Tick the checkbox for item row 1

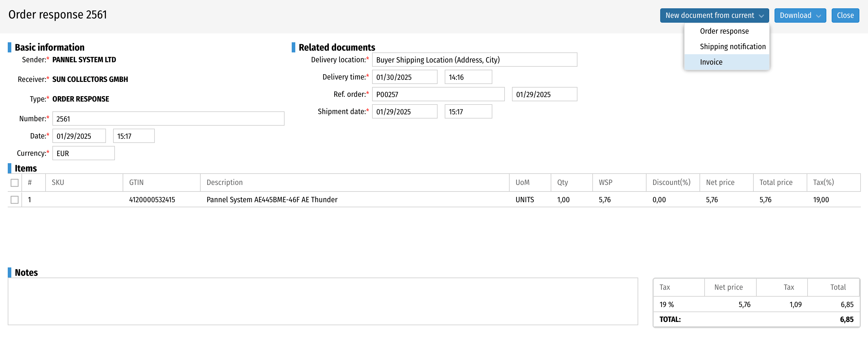[15, 200]
